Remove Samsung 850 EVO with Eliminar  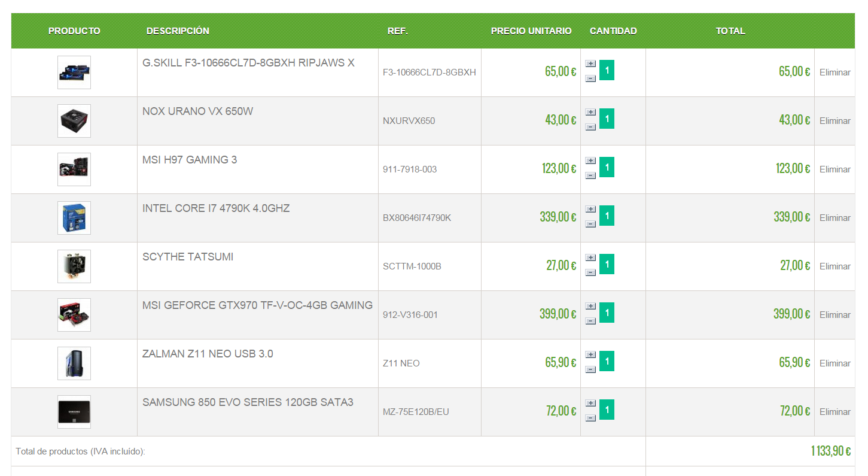(x=835, y=412)
